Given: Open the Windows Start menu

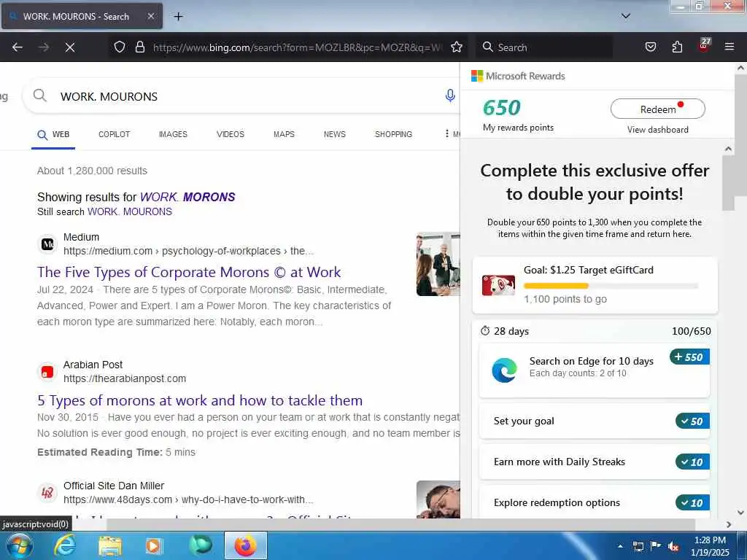Looking at the screenshot, I should pyautogui.click(x=19, y=545).
